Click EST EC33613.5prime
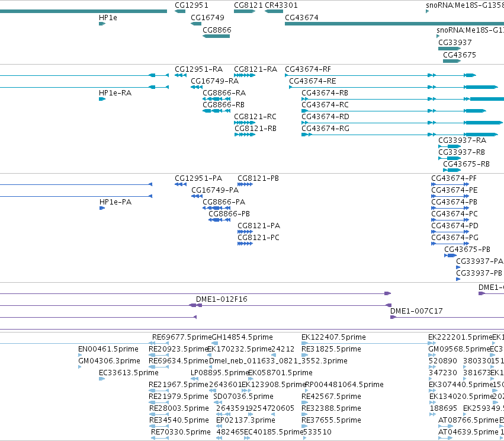This screenshot has width=504, height=441. (129, 373)
